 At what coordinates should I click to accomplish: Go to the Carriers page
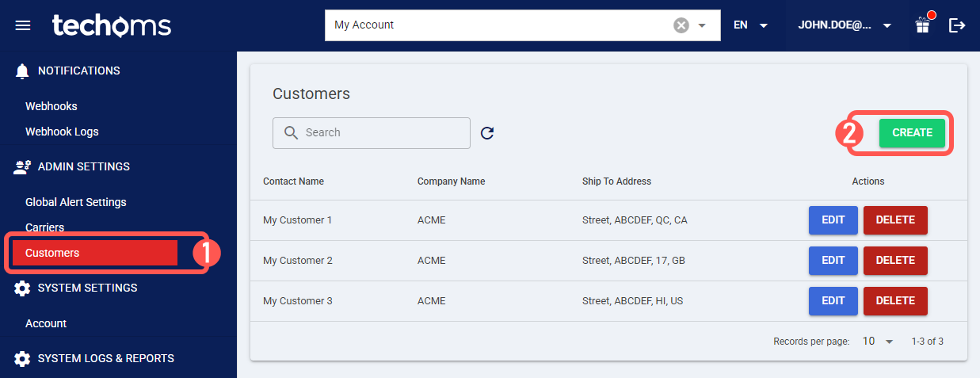pyautogui.click(x=44, y=227)
